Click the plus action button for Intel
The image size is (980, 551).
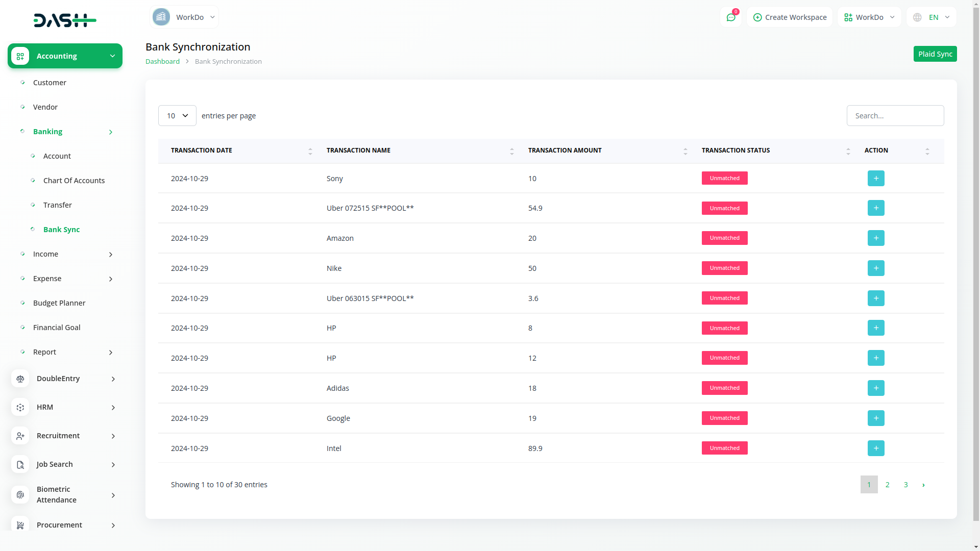tap(876, 448)
